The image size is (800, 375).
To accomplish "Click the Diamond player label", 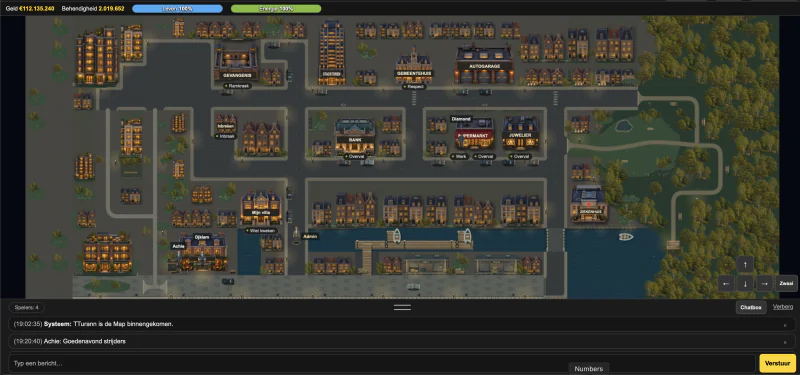I will pyautogui.click(x=461, y=119).
